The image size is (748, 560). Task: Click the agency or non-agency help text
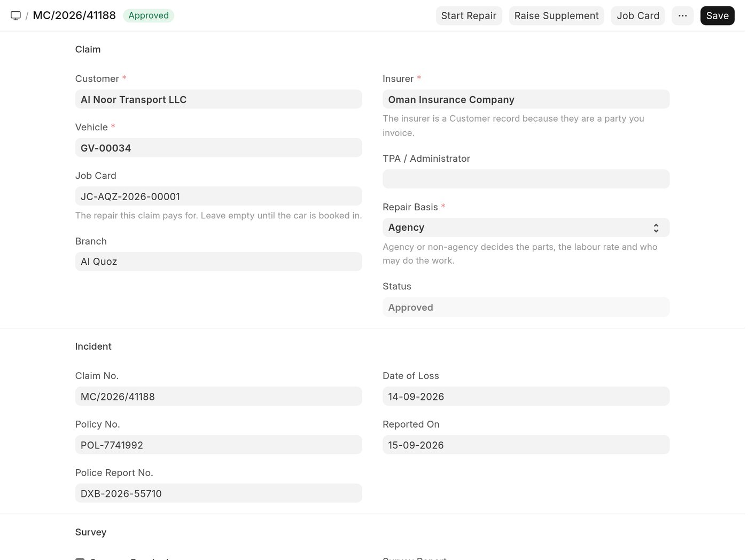coord(520,254)
